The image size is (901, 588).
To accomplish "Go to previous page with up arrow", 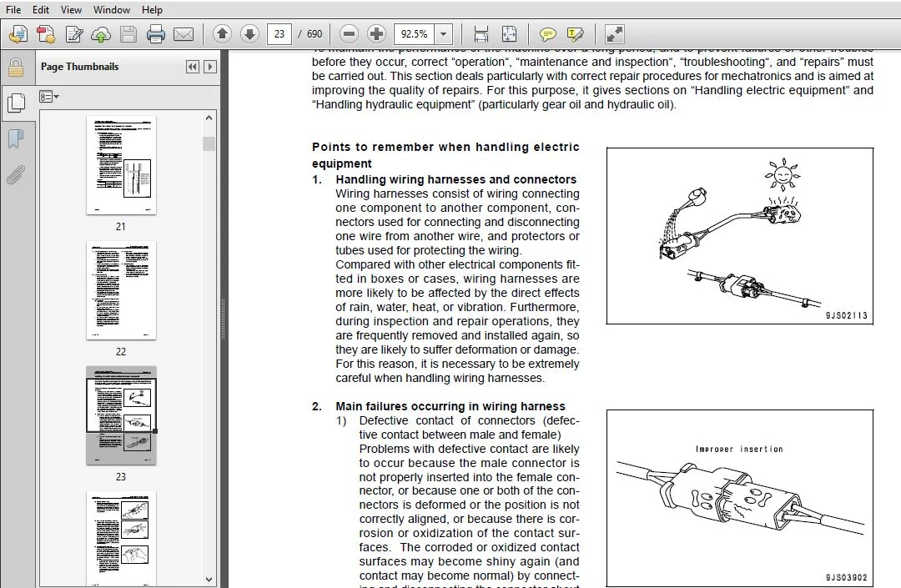I will (x=222, y=34).
